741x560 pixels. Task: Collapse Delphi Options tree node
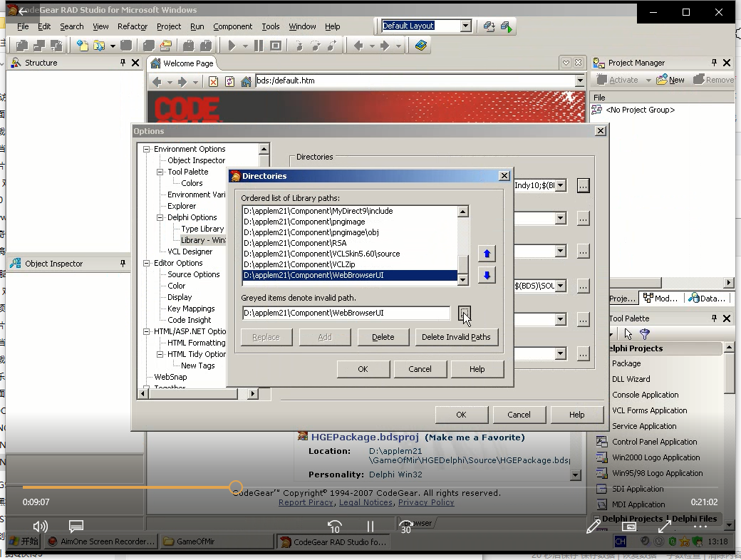pyautogui.click(x=160, y=217)
